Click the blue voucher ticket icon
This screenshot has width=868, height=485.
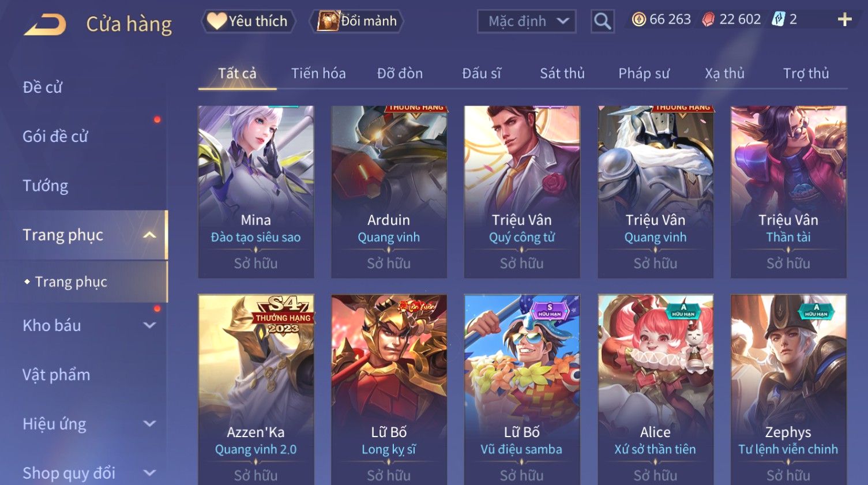point(779,20)
